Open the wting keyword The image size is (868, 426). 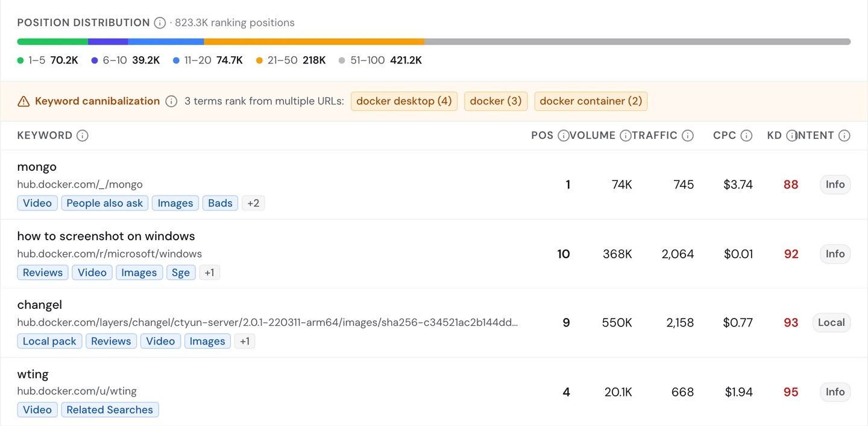coord(33,374)
